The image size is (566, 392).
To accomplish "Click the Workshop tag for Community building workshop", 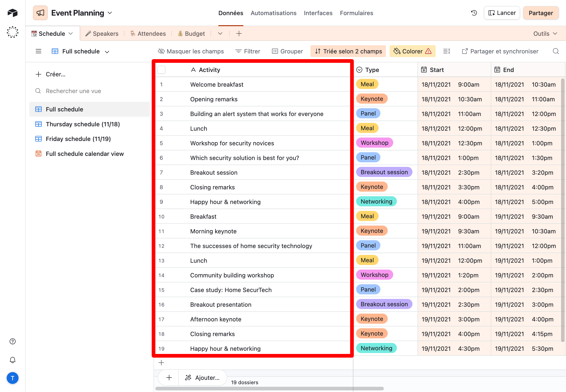I will (375, 275).
